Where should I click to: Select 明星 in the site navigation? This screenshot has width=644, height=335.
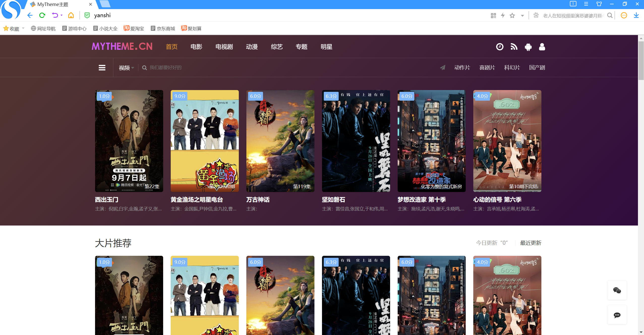(x=327, y=47)
